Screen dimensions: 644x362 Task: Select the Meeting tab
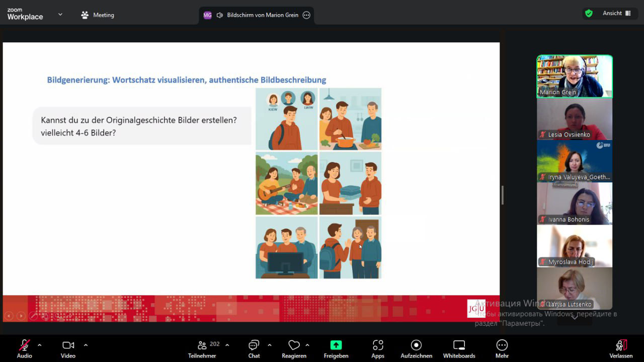(98, 15)
